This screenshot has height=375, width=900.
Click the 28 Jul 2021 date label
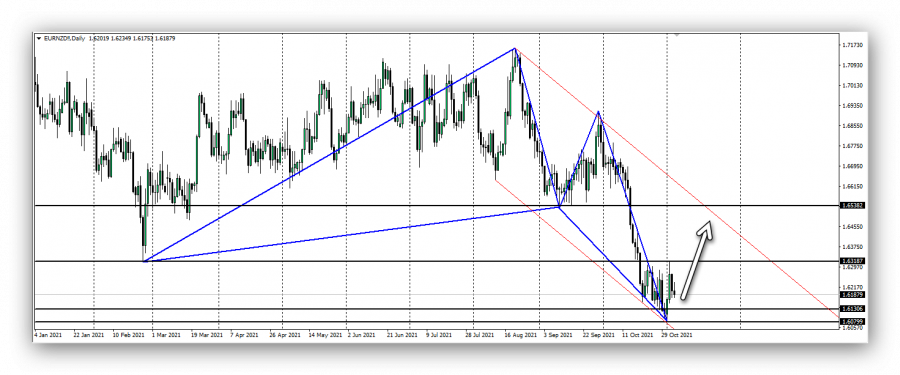pos(480,334)
